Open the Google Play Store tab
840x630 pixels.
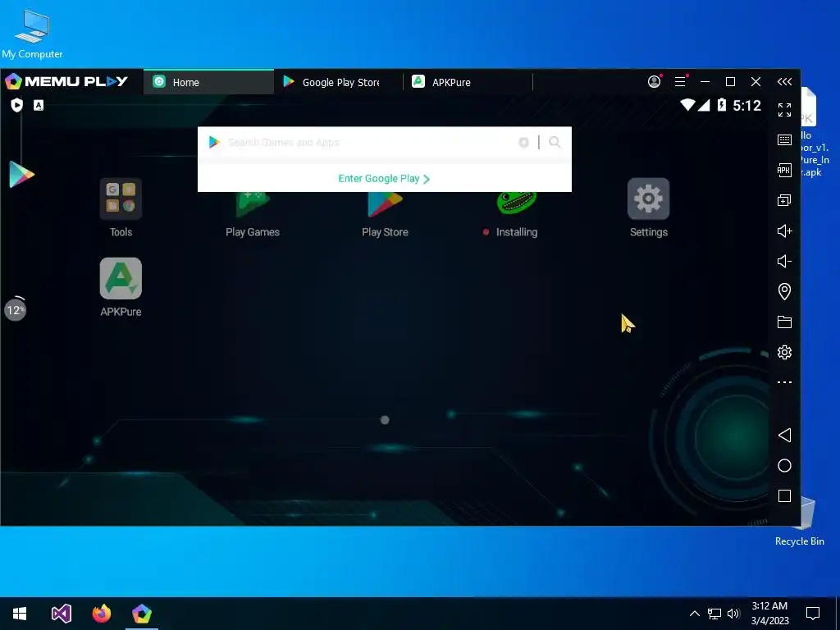[337, 82]
